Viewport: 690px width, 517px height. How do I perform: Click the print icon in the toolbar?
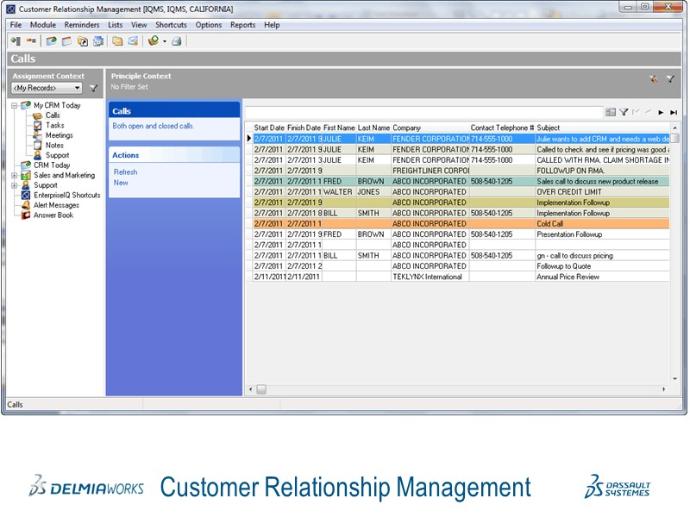pyautogui.click(x=176, y=41)
